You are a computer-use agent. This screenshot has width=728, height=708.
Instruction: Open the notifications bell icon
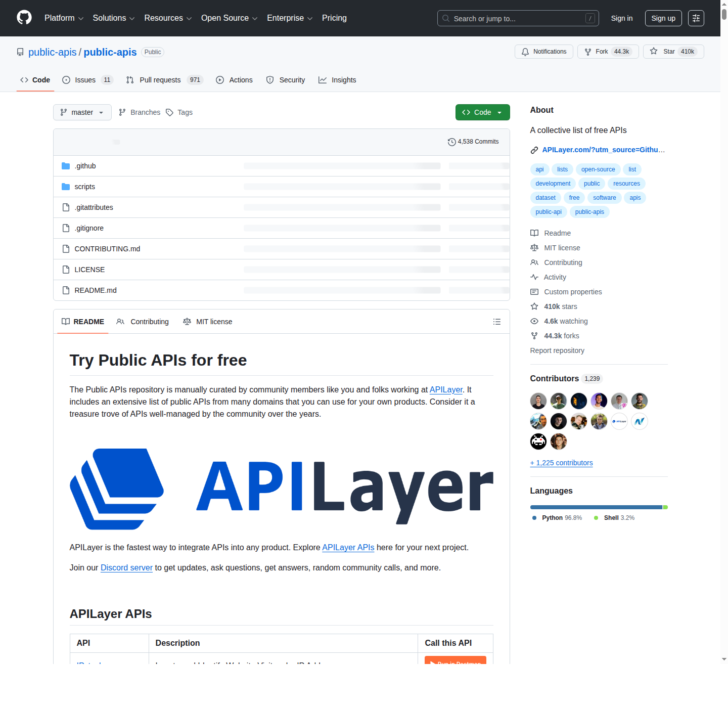[x=525, y=52]
